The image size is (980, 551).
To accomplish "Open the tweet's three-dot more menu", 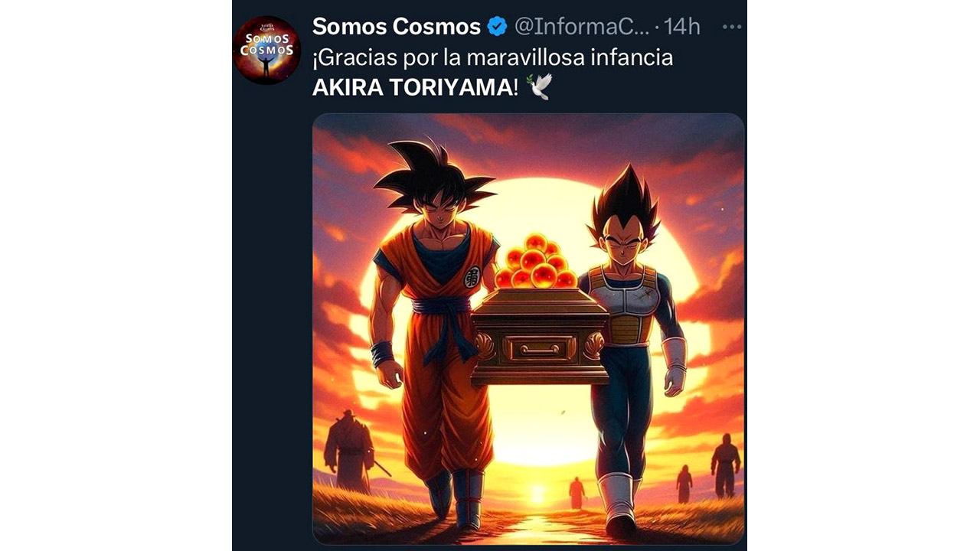I will [732, 27].
